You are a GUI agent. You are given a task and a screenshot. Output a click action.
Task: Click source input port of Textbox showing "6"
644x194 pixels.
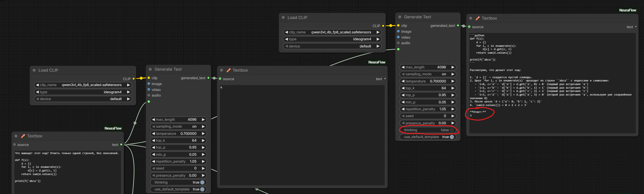[220, 79]
